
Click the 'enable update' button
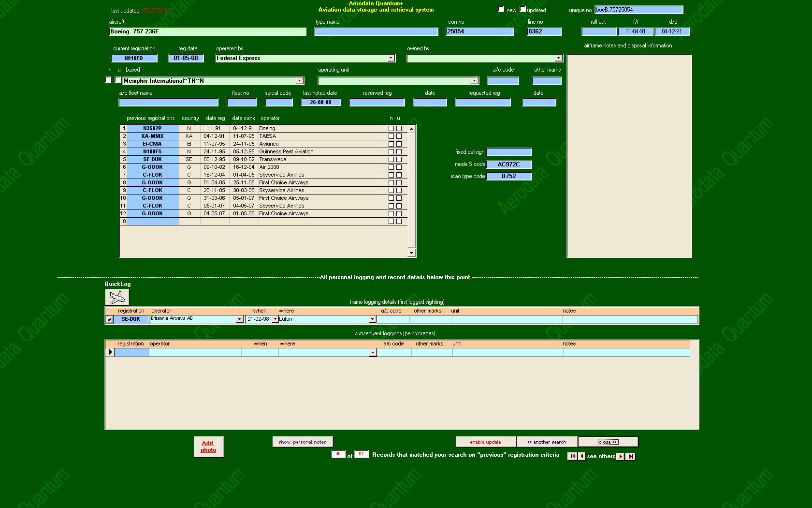[x=485, y=442]
